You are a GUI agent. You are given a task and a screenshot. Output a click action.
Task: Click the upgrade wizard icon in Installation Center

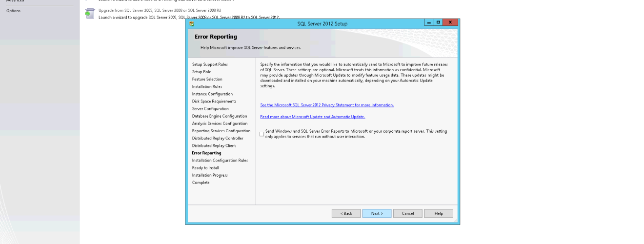pos(89,14)
